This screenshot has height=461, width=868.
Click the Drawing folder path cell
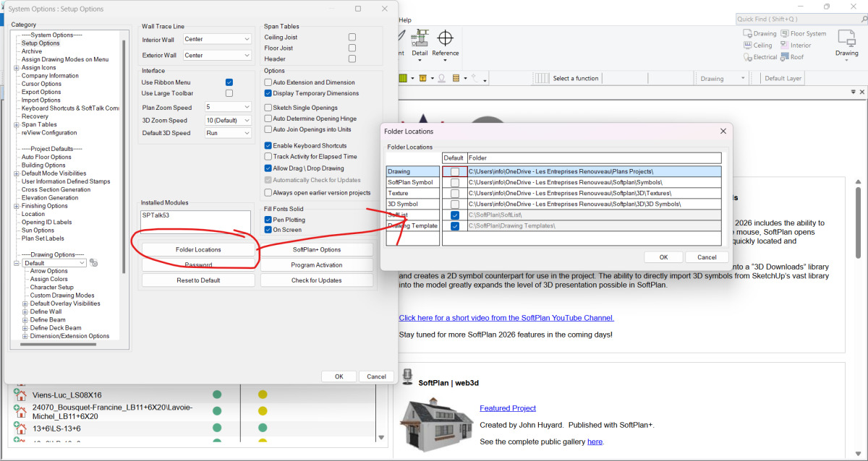pos(595,171)
